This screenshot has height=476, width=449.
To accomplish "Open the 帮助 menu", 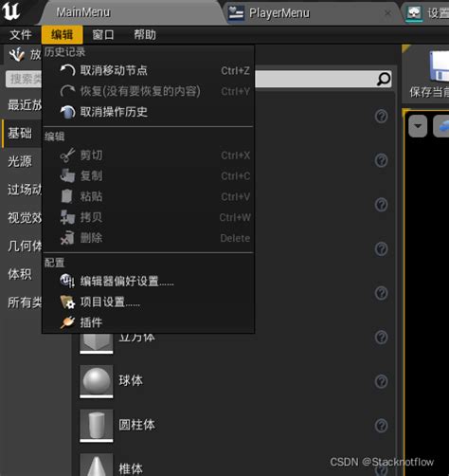I will pos(145,35).
